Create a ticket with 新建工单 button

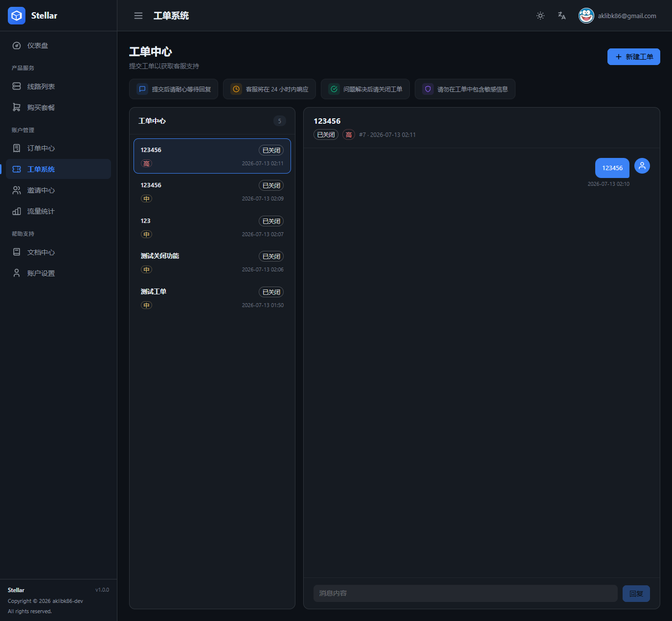[634, 57]
